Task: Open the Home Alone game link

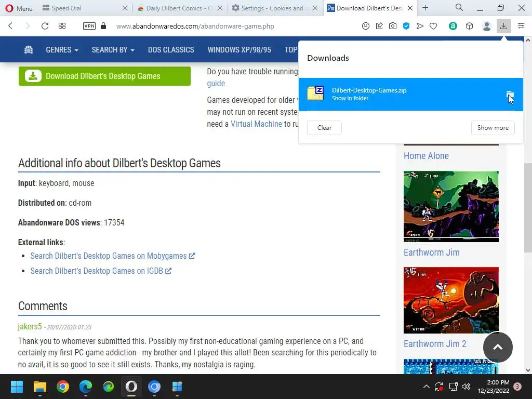Action: pyautogui.click(x=426, y=156)
